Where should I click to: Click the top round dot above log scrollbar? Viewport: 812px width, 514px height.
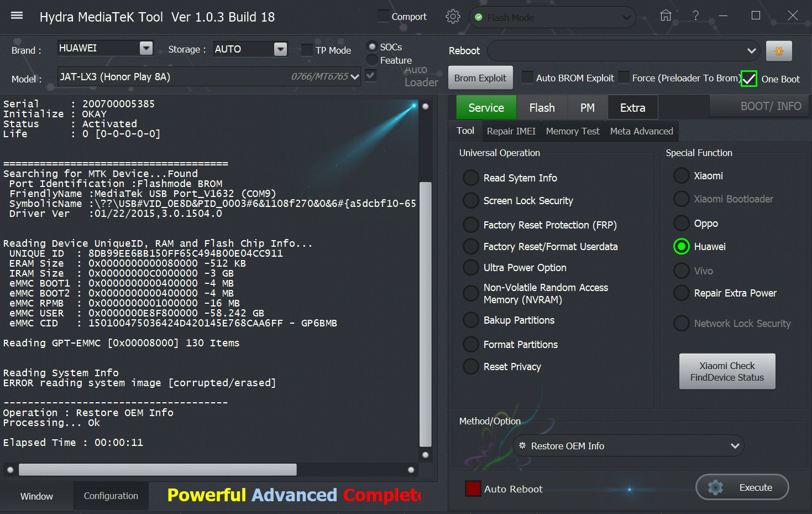(426, 107)
